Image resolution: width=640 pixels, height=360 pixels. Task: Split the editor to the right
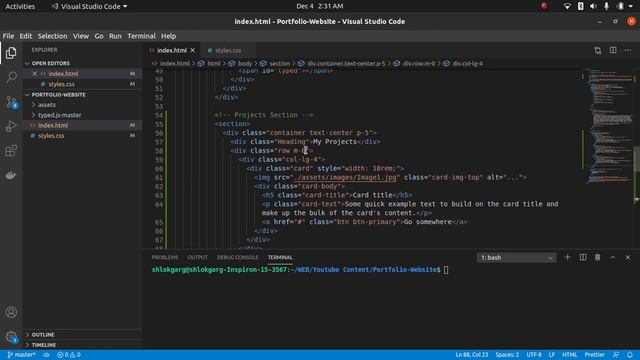(x=613, y=50)
